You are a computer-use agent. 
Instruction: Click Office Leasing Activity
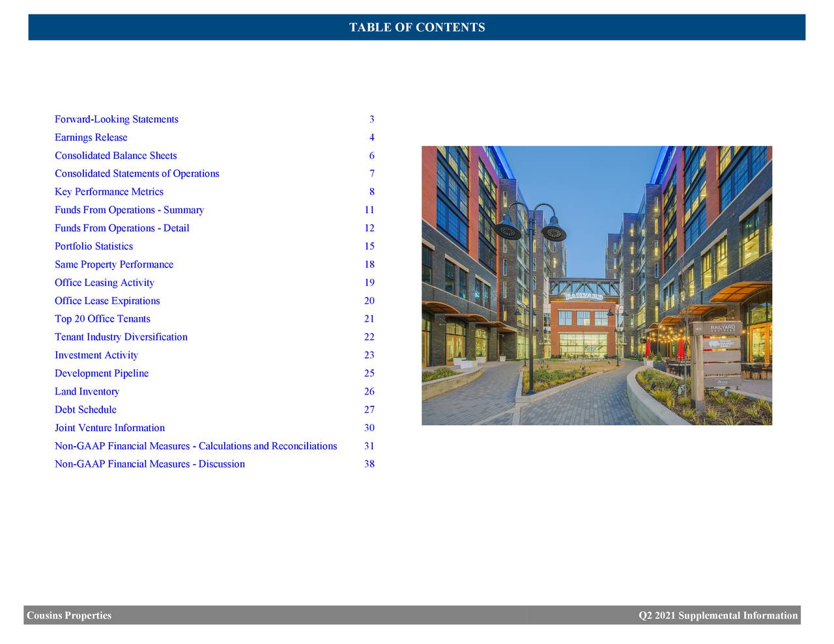(104, 283)
